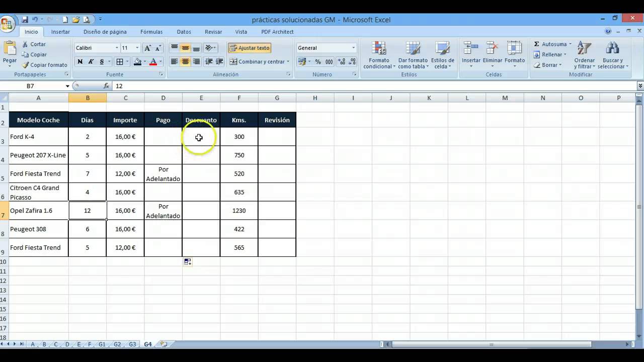Image resolution: width=644 pixels, height=362 pixels.
Task: Open Ordenar y filtrar menu
Action: pyautogui.click(x=585, y=55)
